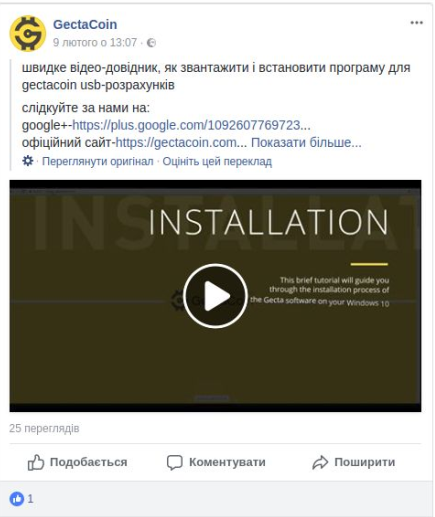Viewport: 435px width, 517px height.
Task: Click the Коментувати button label
Action: click(x=227, y=462)
